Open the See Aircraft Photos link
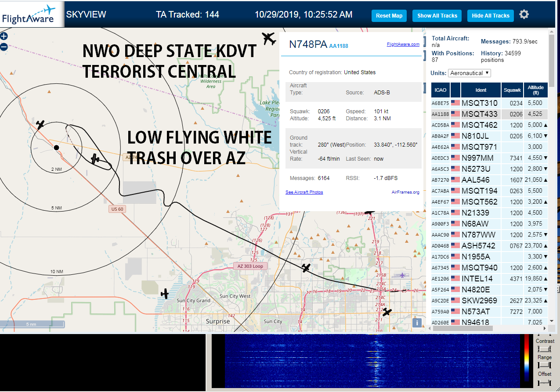The width and height of the screenshot is (560, 392). pos(304,192)
